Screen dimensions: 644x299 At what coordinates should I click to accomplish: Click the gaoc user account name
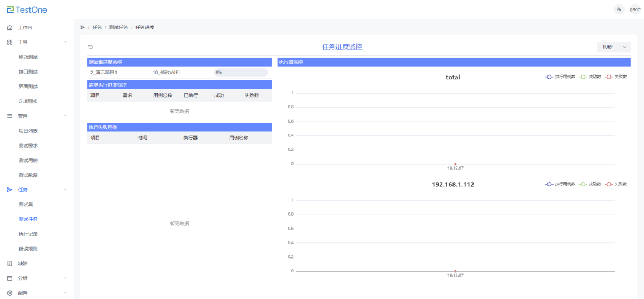[x=635, y=9]
